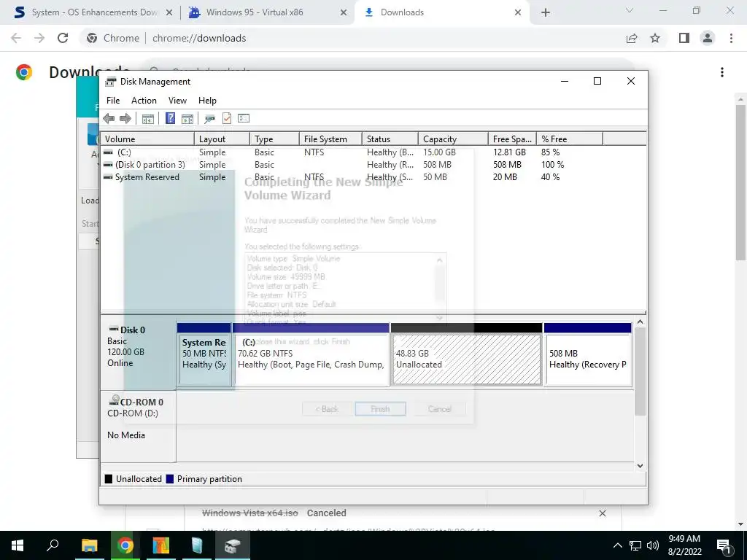Open File Explorer from the taskbar

[x=89, y=545]
